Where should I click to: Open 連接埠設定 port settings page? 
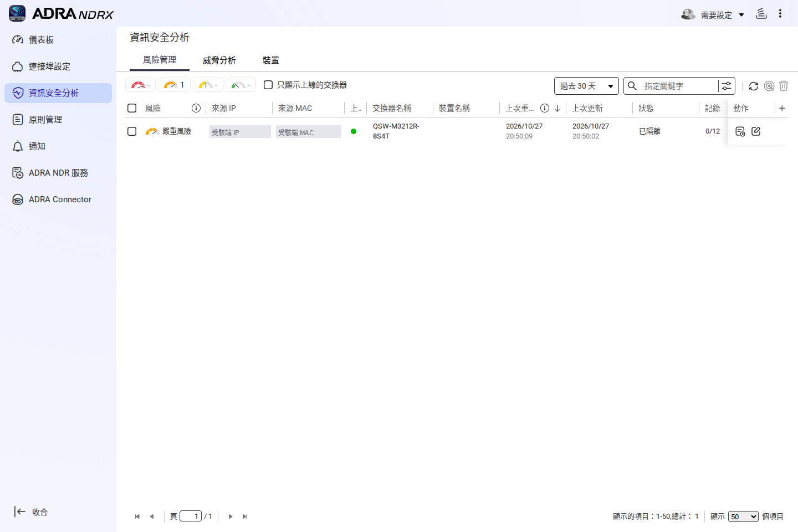pyautogui.click(x=58, y=66)
